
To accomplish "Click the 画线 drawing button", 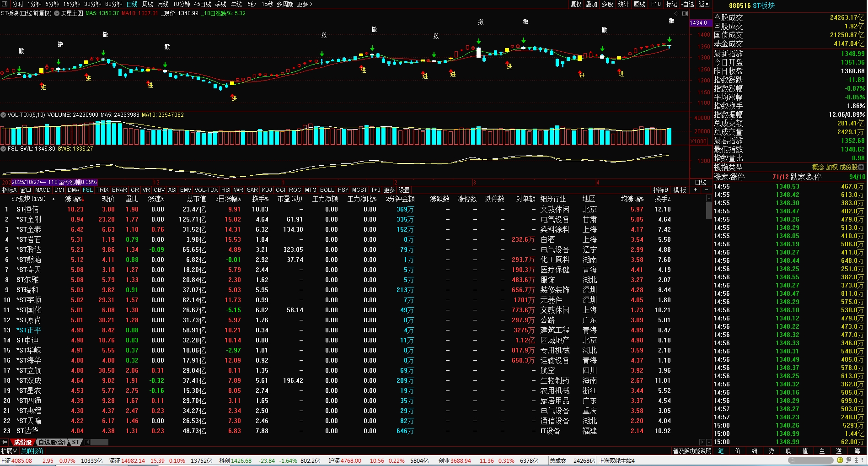I will [639, 4].
